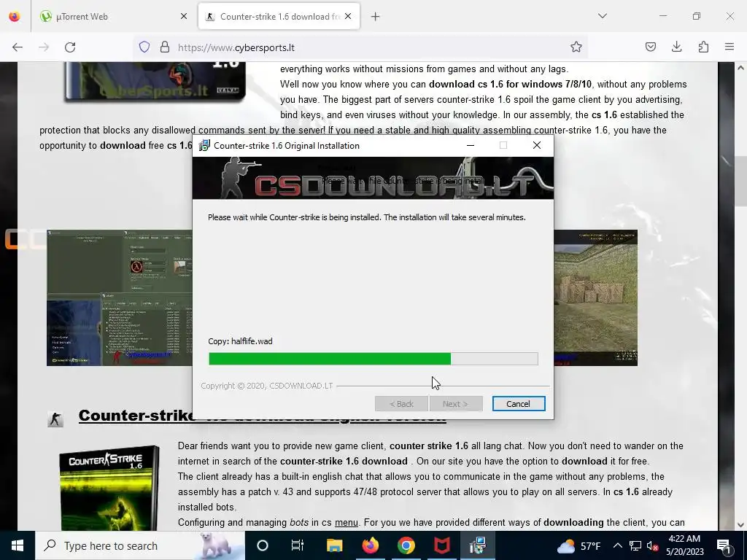The width and height of the screenshot is (747, 560).
Task: Click the muted volume tray icon
Action: pos(653,545)
